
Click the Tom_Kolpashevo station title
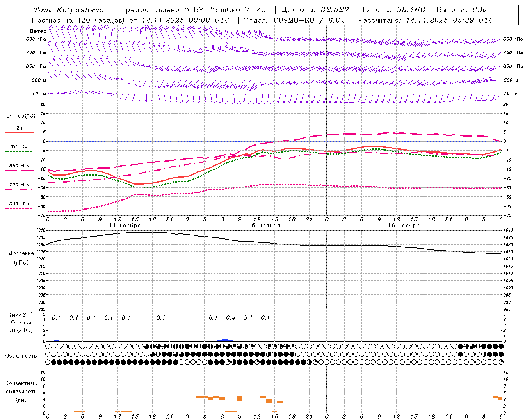[x=69, y=10]
